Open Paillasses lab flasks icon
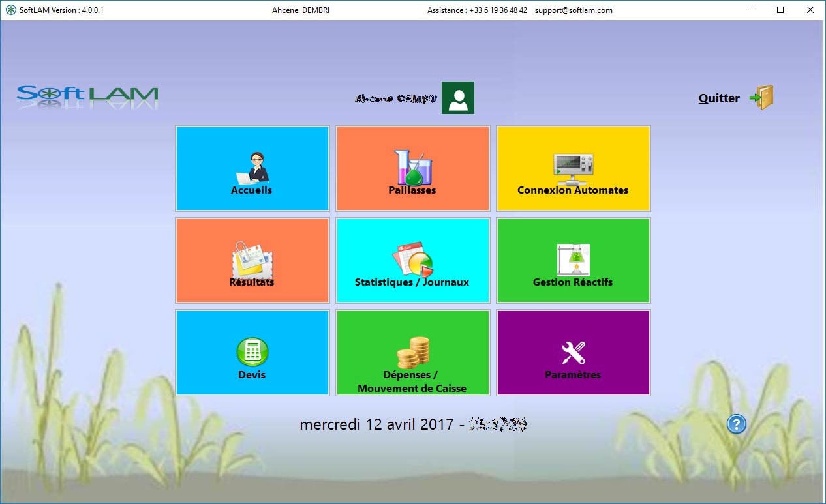 click(412, 168)
